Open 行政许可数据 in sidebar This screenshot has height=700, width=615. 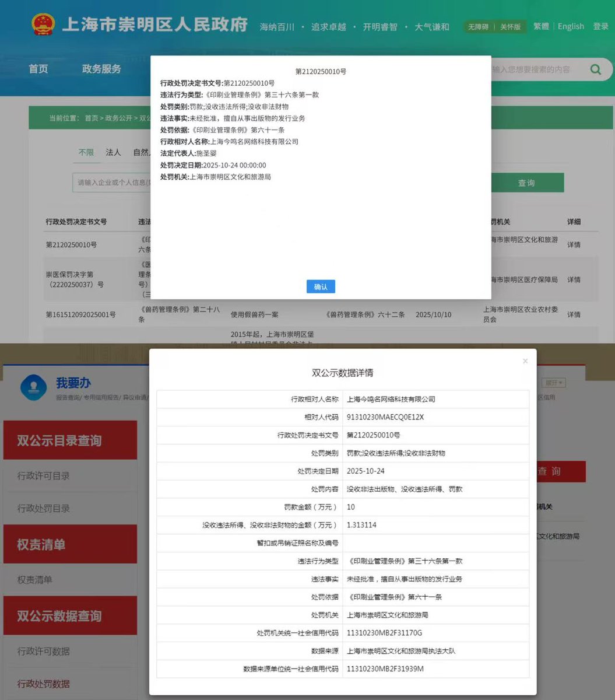point(43,651)
